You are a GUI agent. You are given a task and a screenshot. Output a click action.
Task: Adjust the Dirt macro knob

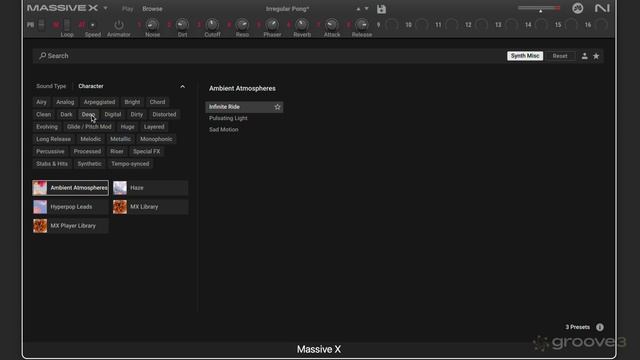pyautogui.click(x=182, y=25)
